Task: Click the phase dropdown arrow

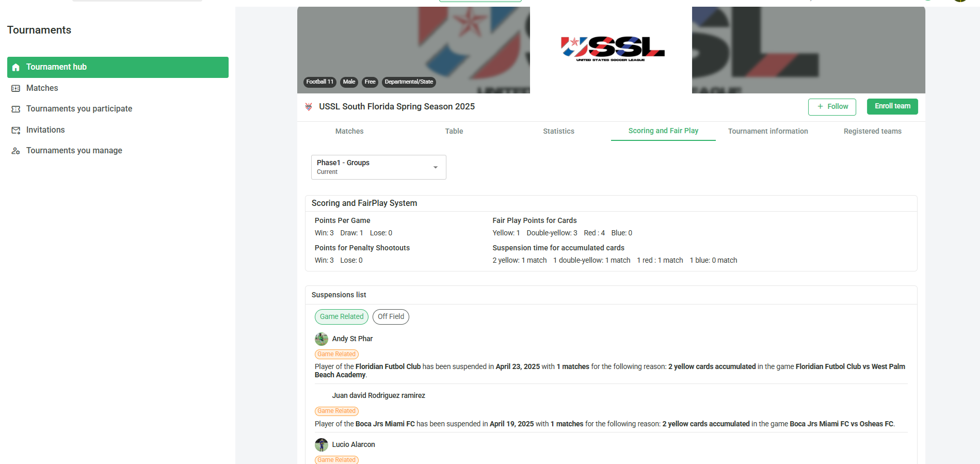Action: click(436, 167)
